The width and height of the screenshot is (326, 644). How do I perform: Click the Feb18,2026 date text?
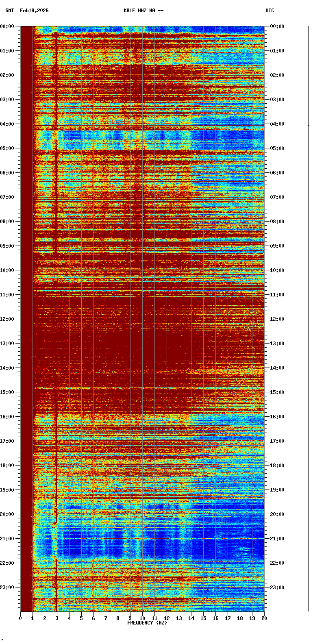34,11
